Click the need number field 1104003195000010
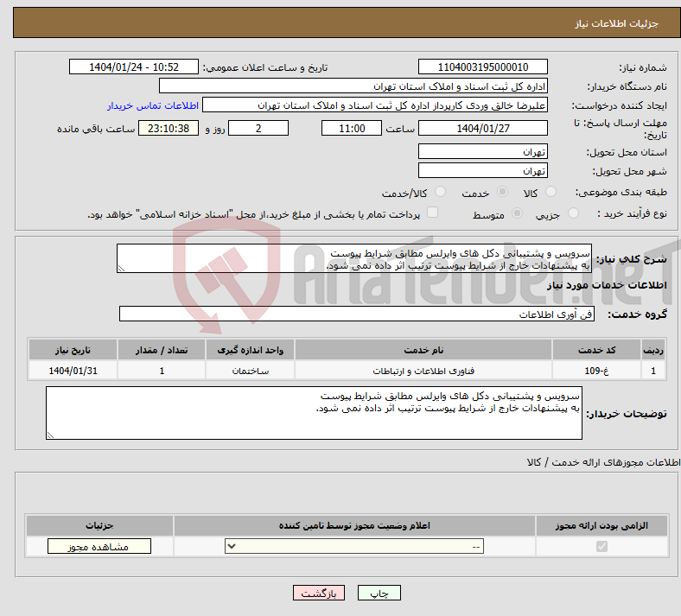This screenshot has width=681, height=616. pos(482,67)
